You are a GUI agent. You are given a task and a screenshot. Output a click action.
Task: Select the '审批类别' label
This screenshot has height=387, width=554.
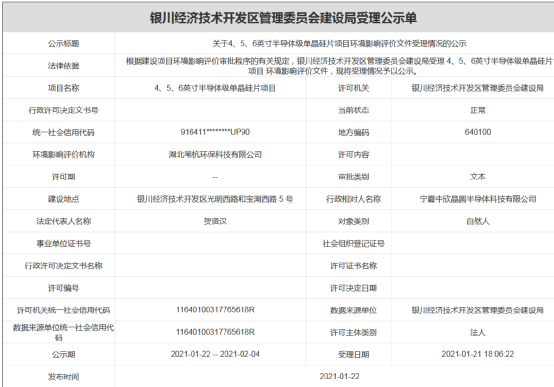point(354,177)
